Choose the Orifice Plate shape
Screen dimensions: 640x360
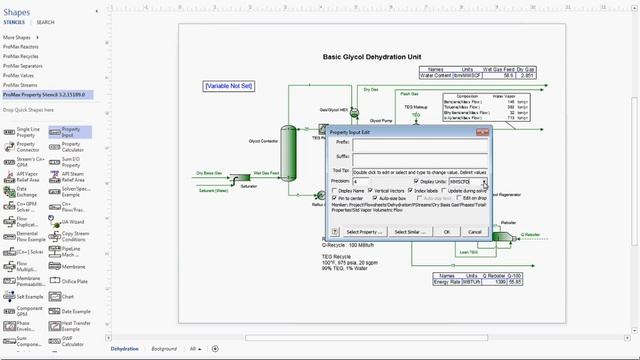(x=69, y=281)
